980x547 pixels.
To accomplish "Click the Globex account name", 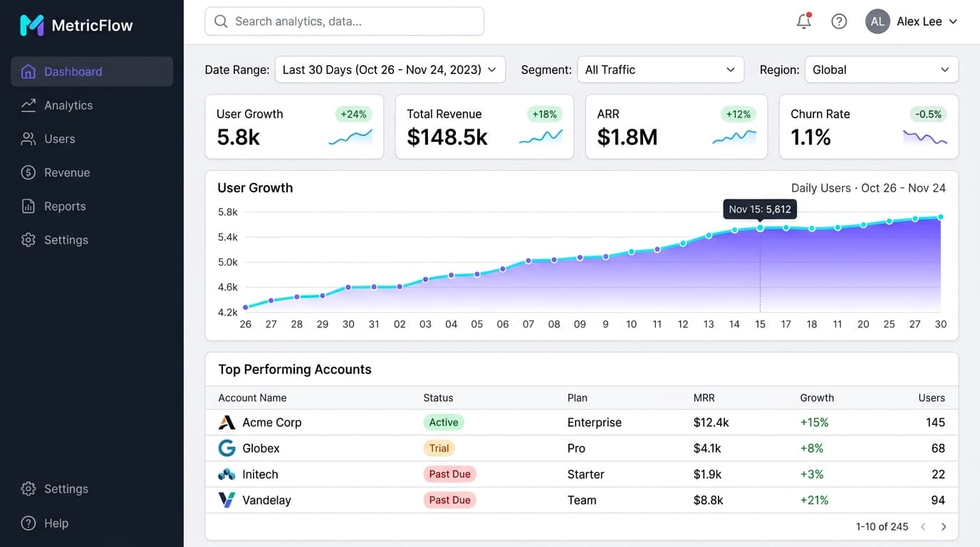I will click(261, 448).
